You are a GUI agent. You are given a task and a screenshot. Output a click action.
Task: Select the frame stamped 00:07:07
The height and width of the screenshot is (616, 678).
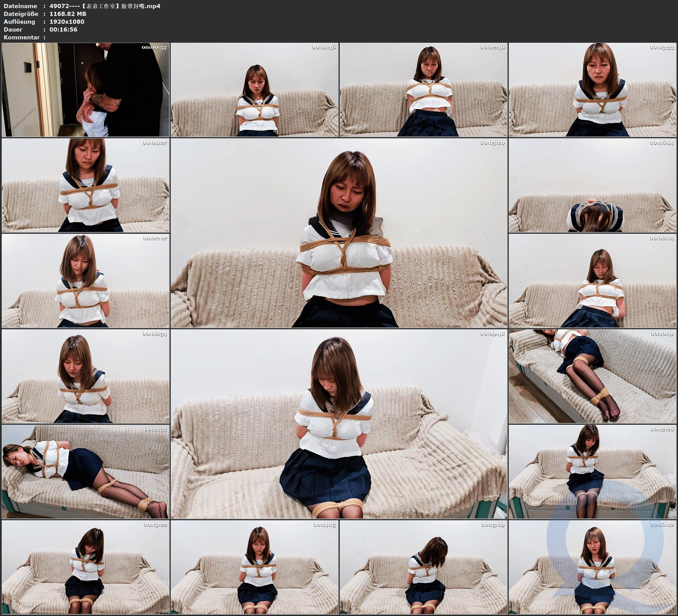point(85,281)
